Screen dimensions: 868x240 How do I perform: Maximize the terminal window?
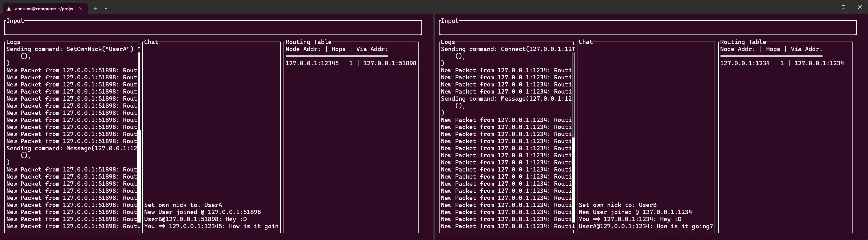pos(843,7)
